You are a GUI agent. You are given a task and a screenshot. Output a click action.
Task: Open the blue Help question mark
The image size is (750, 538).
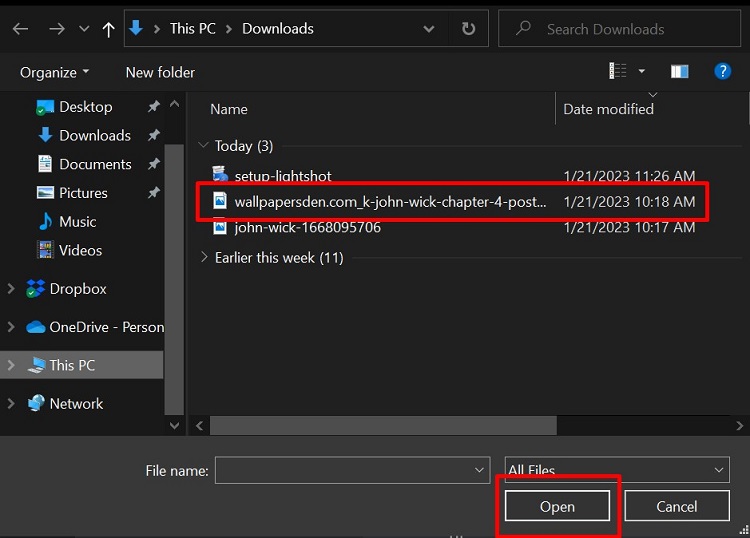722,71
